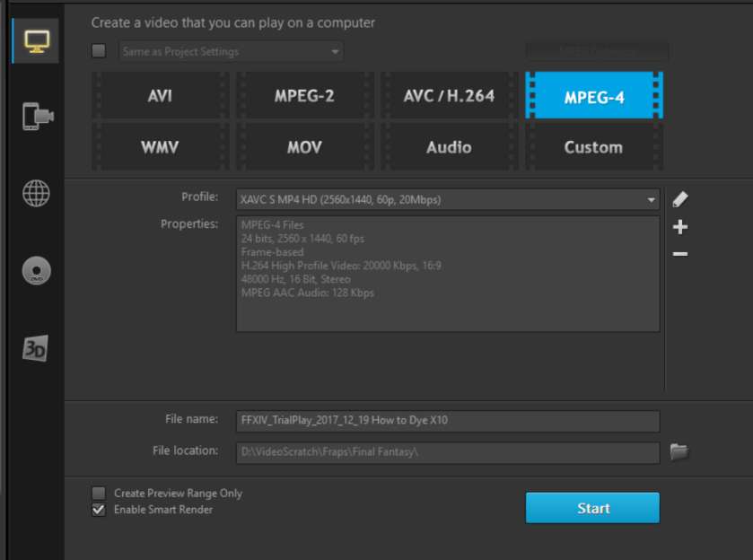Image resolution: width=753 pixels, height=560 pixels.
Task: Click into the File name text field
Action: click(447, 420)
